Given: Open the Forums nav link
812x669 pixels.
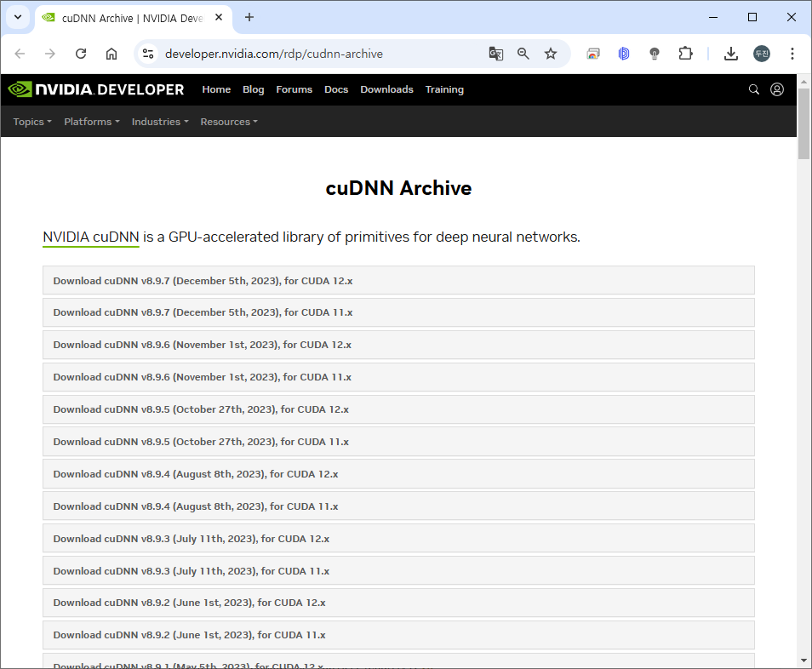Looking at the screenshot, I should tap(294, 89).
